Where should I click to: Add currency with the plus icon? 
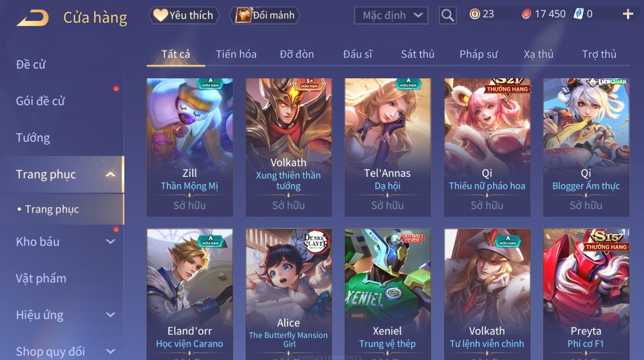[628, 14]
